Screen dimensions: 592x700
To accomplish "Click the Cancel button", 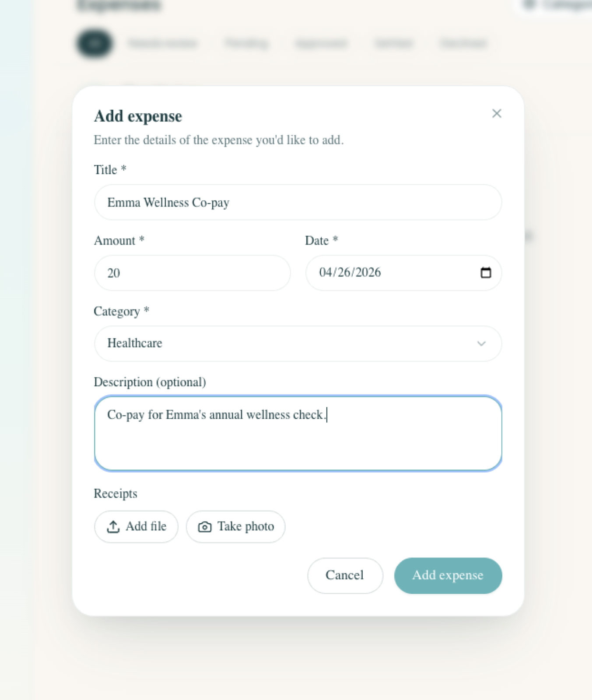I will 345,575.
